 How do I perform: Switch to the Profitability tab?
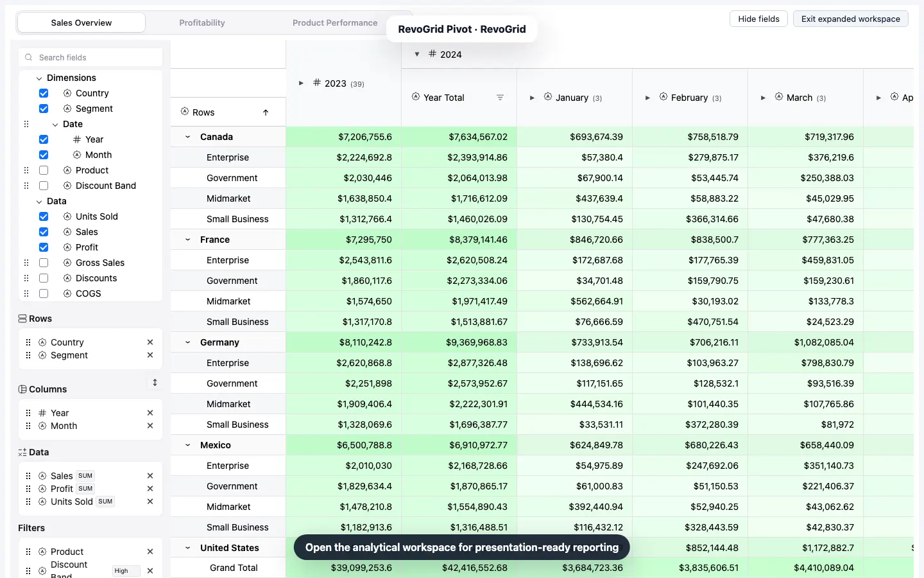[202, 22]
